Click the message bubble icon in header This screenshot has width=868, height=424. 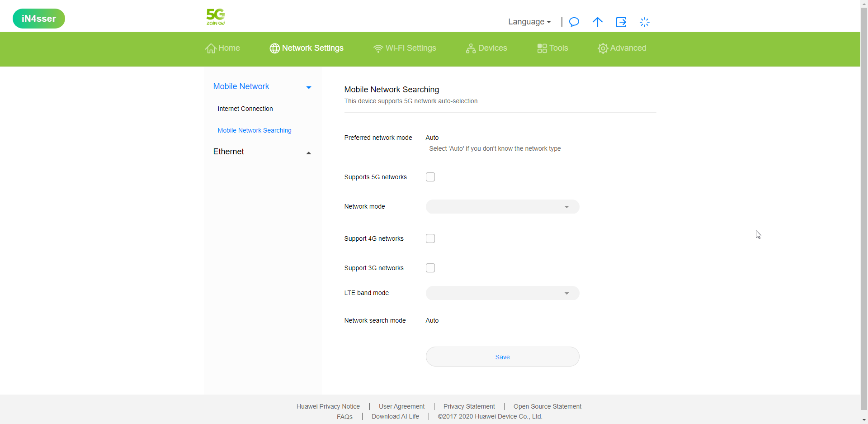pos(574,22)
